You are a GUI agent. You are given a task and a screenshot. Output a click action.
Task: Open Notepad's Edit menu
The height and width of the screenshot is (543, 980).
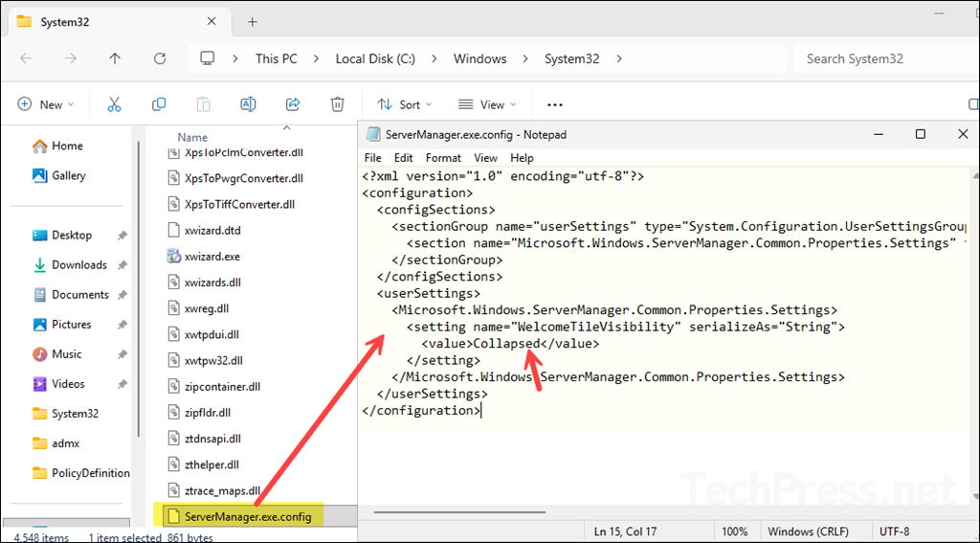coord(403,157)
